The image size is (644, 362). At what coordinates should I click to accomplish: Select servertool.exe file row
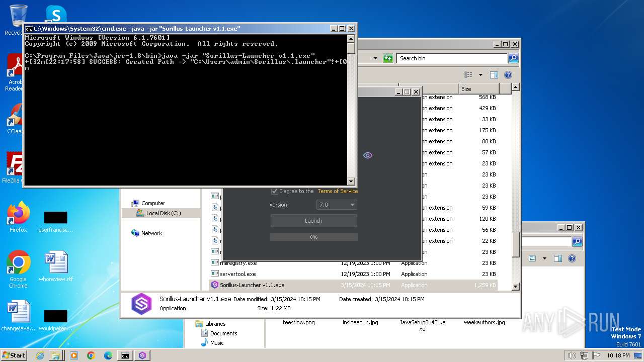click(354, 274)
